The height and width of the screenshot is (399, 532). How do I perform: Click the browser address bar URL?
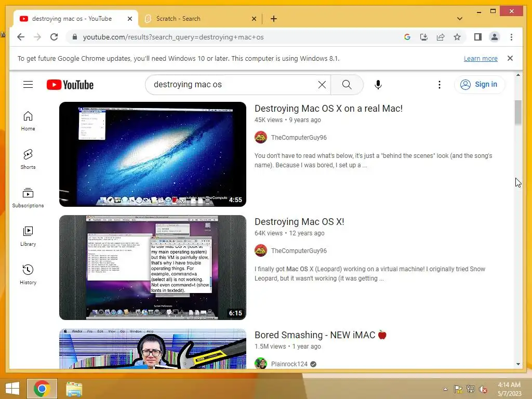(173, 37)
